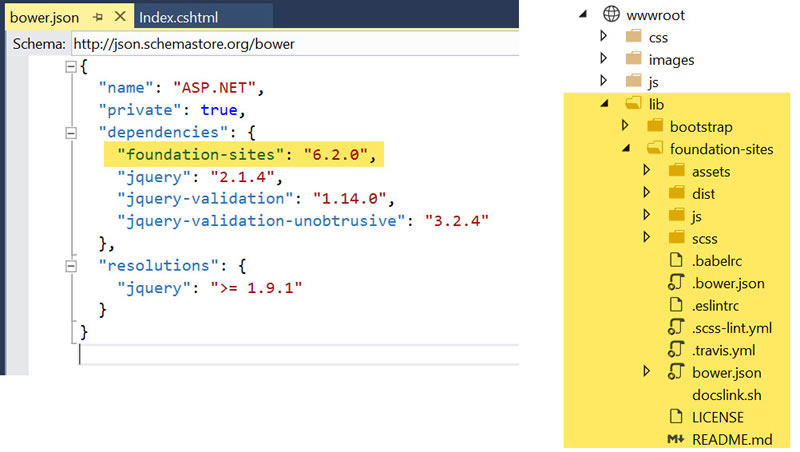Collapse the resolutions block outline
The image size is (800, 452).
tap(71, 266)
